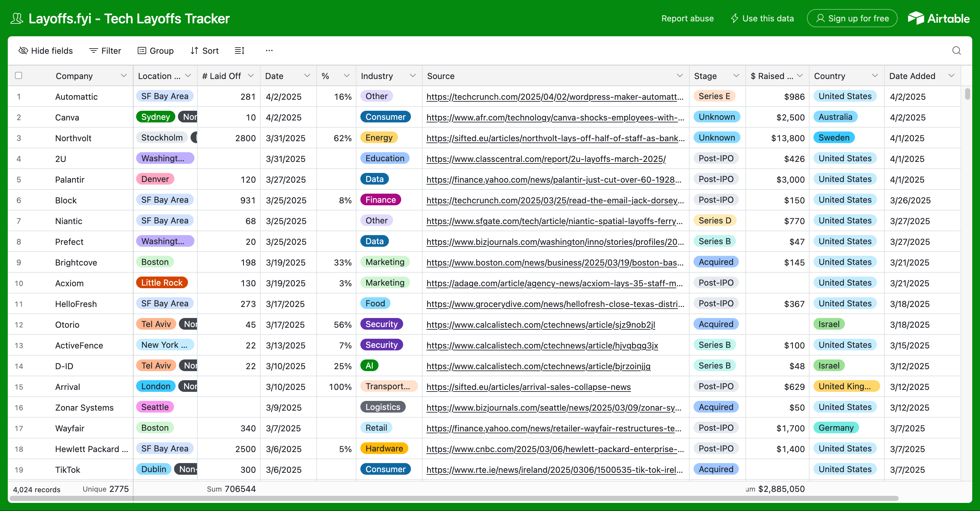This screenshot has width=980, height=511.
Task: Expand the Location column dropdown
Action: pos(188,76)
